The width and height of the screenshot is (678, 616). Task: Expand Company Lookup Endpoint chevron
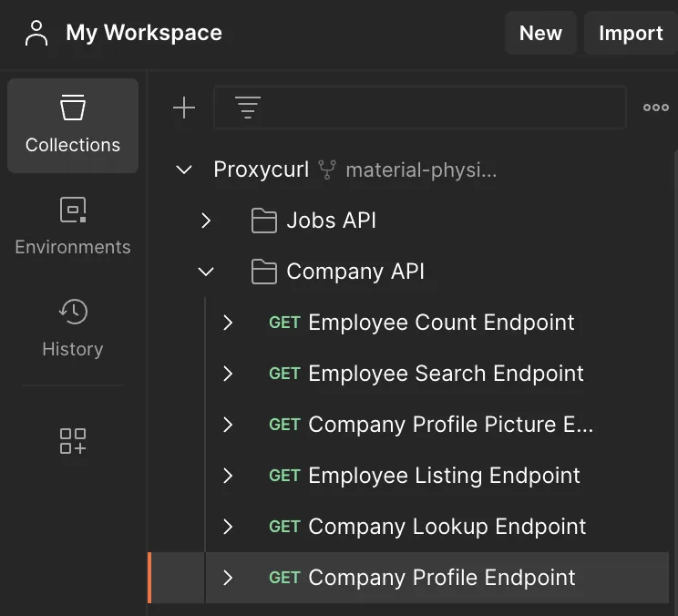[228, 527]
